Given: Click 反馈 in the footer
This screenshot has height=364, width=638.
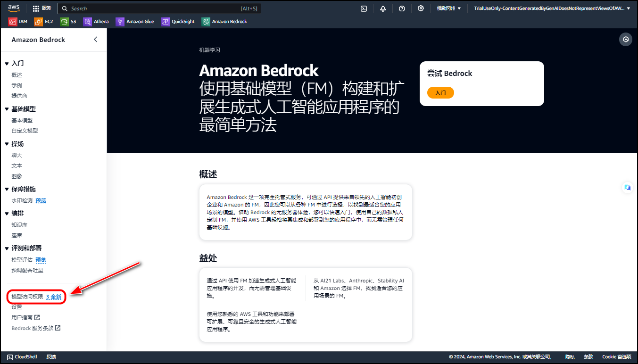Looking at the screenshot, I should (x=51, y=357).
